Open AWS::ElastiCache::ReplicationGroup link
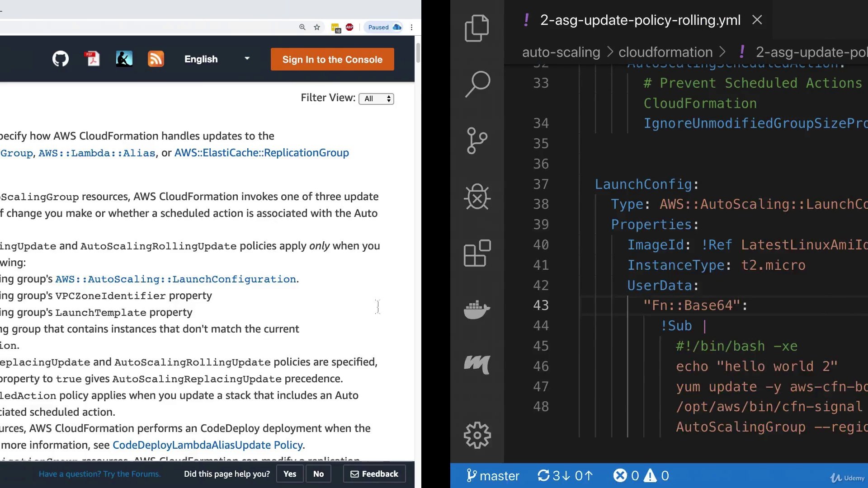The height and width of the screenshot is (488, 868). pyautogui.click(x=262, y=153)
